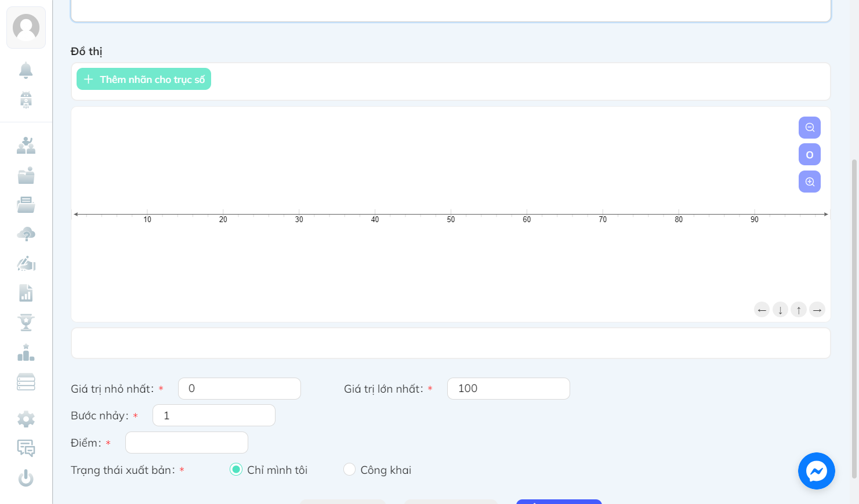Focus the 'Bước nhảy' input field

[214, 415]
